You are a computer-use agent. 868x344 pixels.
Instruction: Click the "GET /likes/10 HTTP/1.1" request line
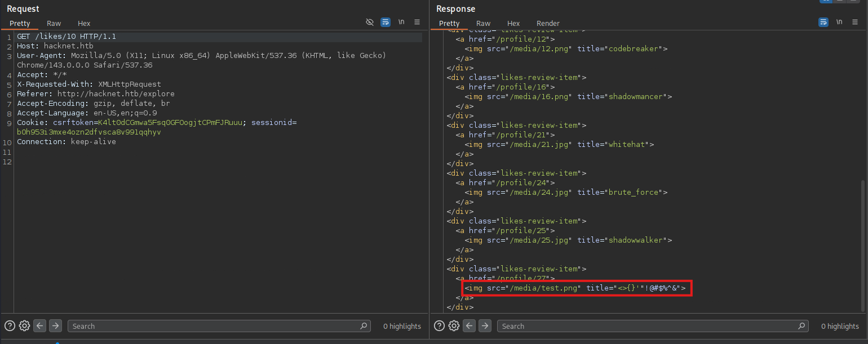(67, 37)
